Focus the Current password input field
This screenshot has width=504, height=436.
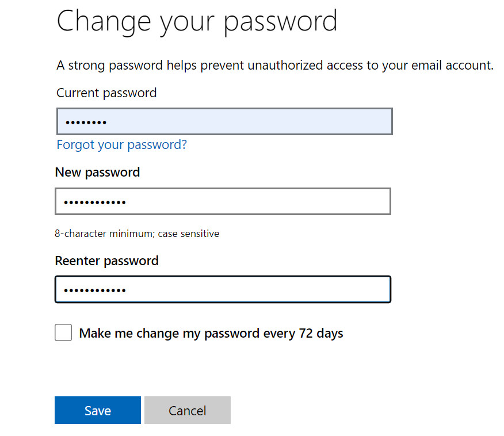click(224, 121)
